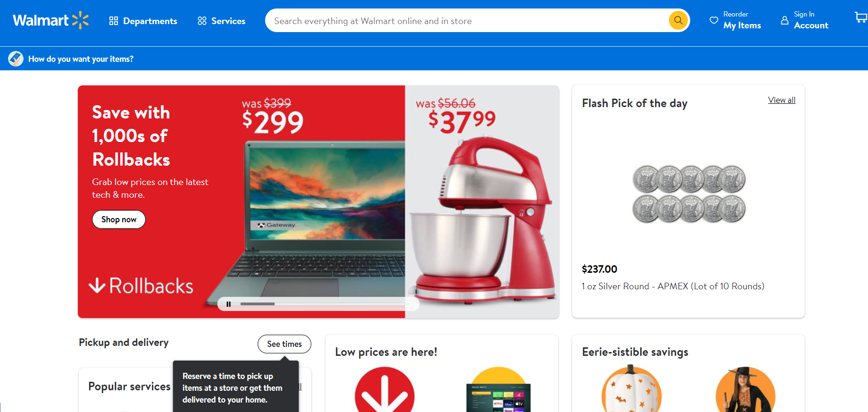Click the Walmart search input field

coord(467,21)
